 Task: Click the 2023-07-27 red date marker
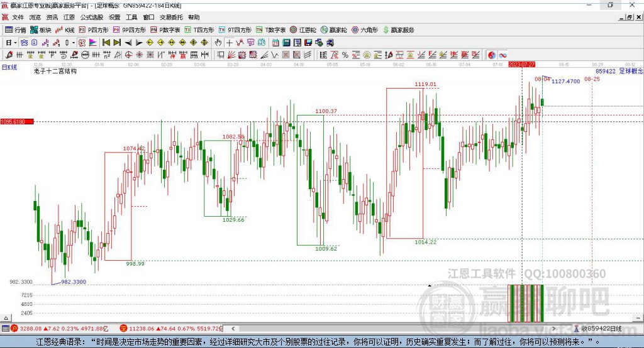[521, 65]
